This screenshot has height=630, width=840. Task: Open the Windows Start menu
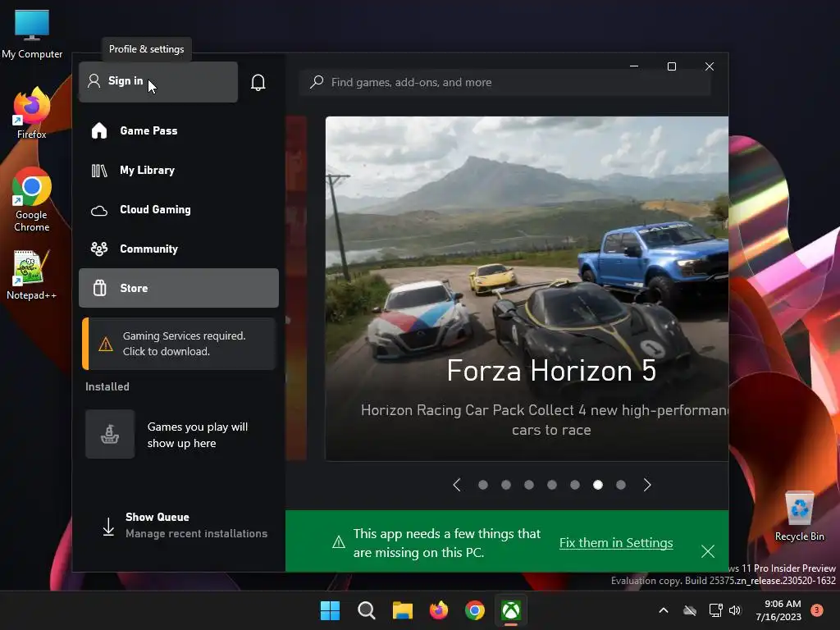click(330, 610)
